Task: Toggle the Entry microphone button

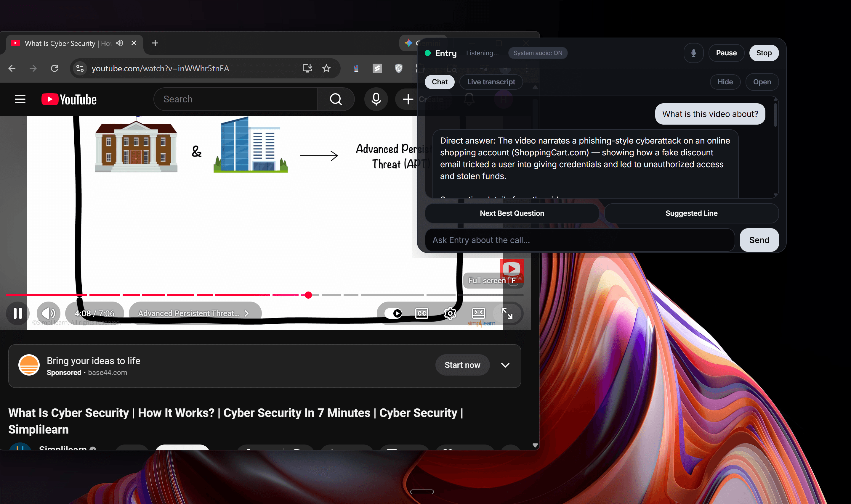Action: tap(693, 53)
